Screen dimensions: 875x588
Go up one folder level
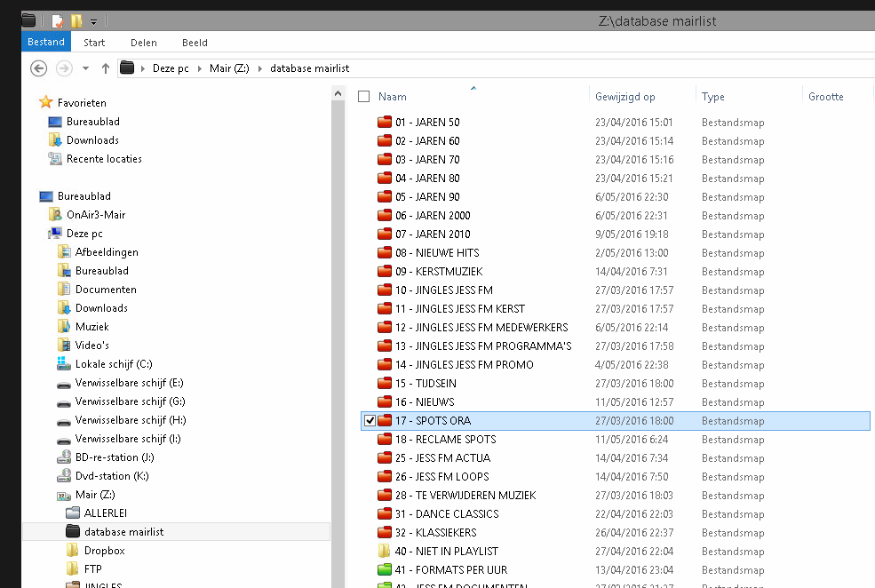(x=106, y=68)
